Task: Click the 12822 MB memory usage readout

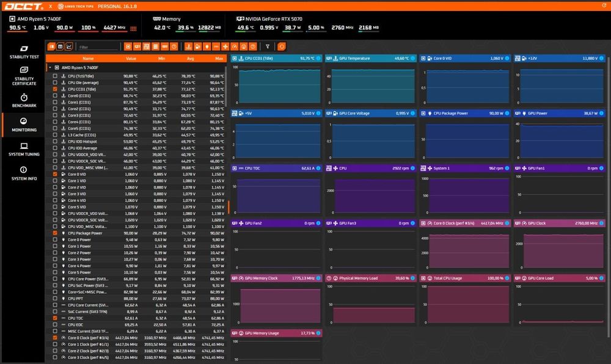Action: [x=209, y=27]
